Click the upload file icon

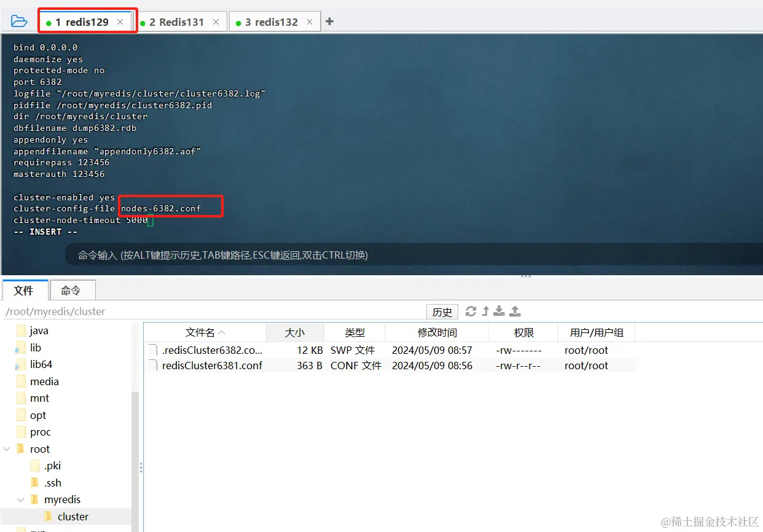[515, 311]
